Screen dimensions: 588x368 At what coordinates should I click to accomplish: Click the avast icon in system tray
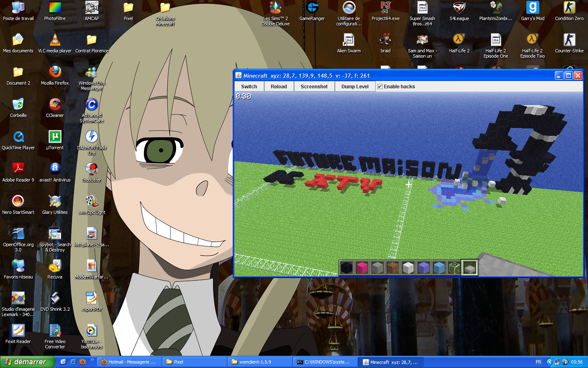click(565, 362)
